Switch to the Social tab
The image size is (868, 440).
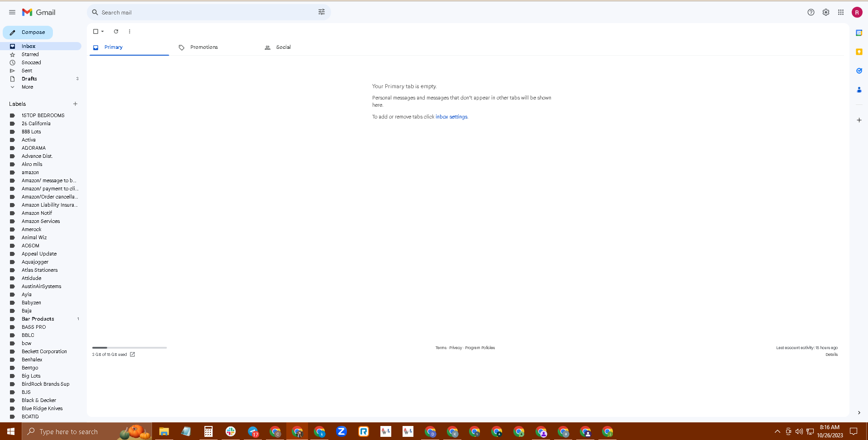(x=284, y=47)
